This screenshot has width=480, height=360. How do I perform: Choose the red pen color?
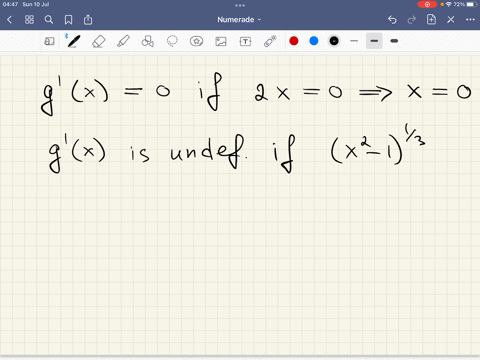pyautogui.click(x=294, y=41)
